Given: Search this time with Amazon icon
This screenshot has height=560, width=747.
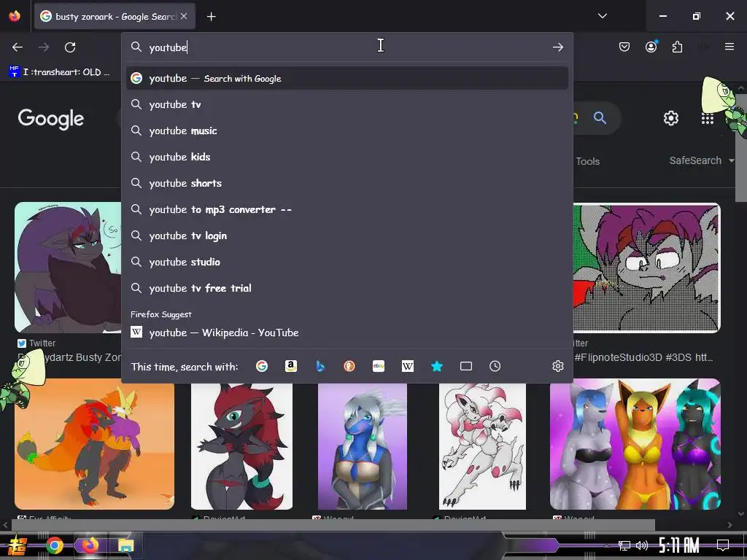Looking at the screenshot, I should pyautogui.click(x=290, y=366).
